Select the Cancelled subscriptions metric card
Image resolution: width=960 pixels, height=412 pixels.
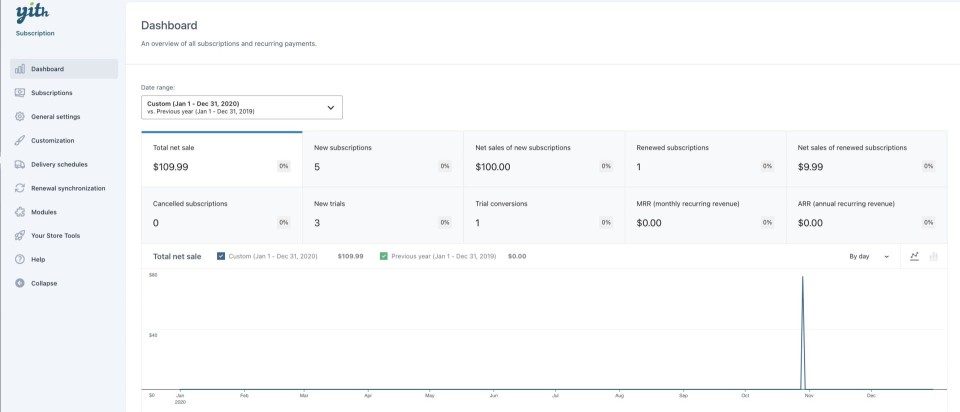[221, 214]
